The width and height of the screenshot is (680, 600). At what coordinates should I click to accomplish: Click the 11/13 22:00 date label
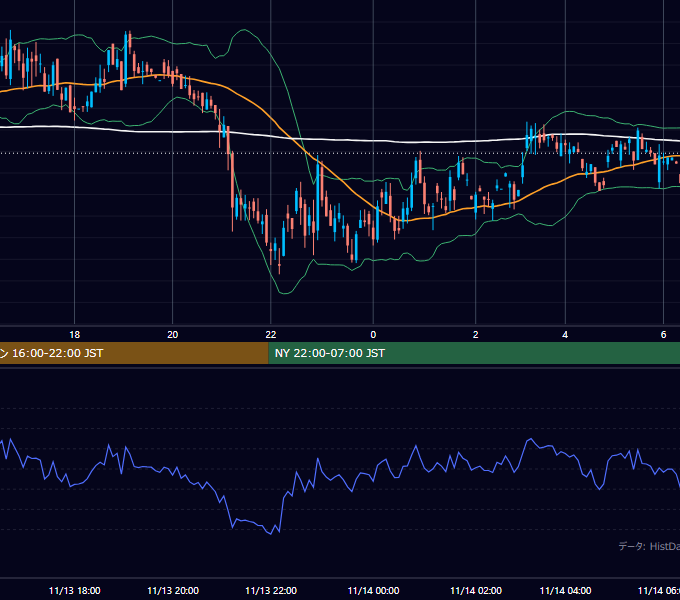(x=271, y=590)
